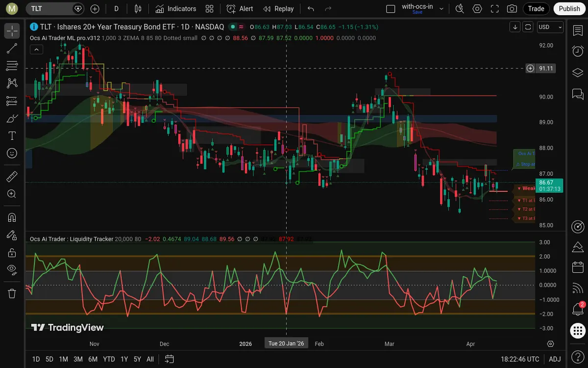The height and width of the screenshot is (368, 588).
Task: Toggle ADJ adjusted data setting
Action: pyautogui.click(x=555, y=359)
